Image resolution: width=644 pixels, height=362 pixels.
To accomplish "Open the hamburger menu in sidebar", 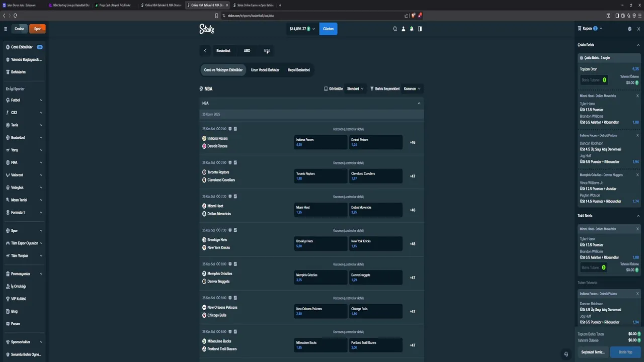I will pyautogui.click(x=6, y=29).
